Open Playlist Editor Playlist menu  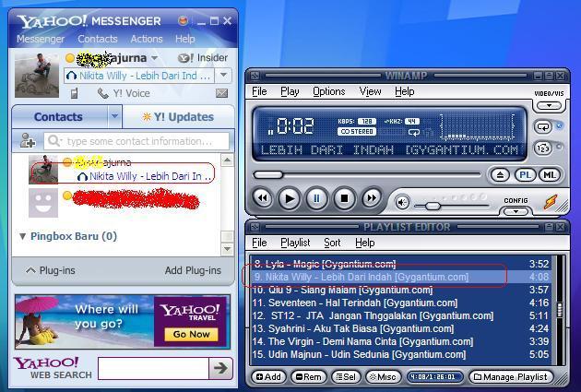(295, 243)
